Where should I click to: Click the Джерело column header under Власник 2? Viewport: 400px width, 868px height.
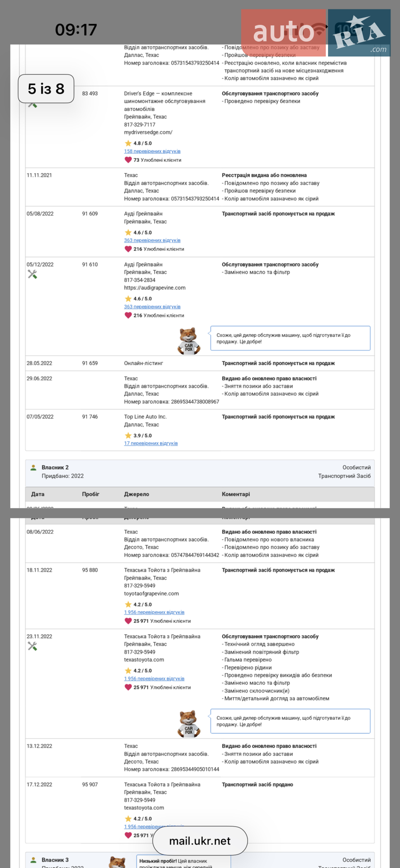click(x=137, y=494)
